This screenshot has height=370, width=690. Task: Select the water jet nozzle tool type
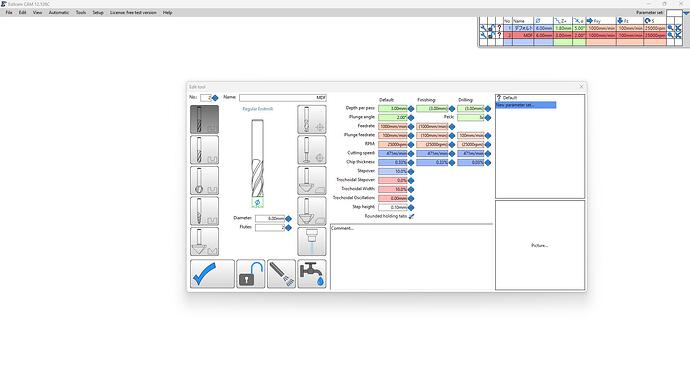pos(312,242)
